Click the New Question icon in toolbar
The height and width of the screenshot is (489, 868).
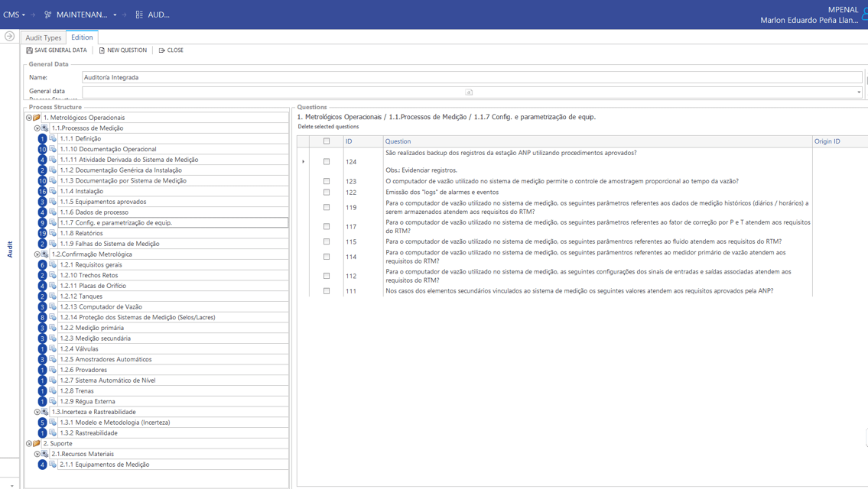[102, 50]
